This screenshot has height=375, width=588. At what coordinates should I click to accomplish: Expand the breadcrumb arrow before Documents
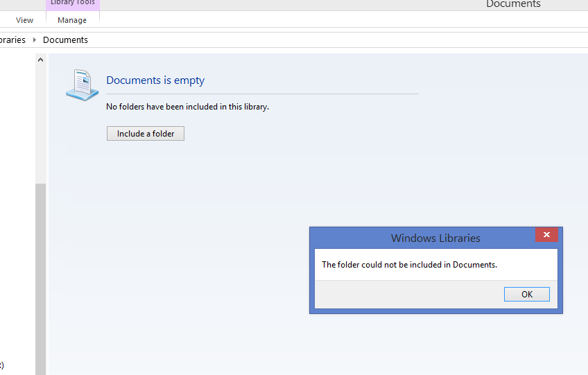point(35,40)
